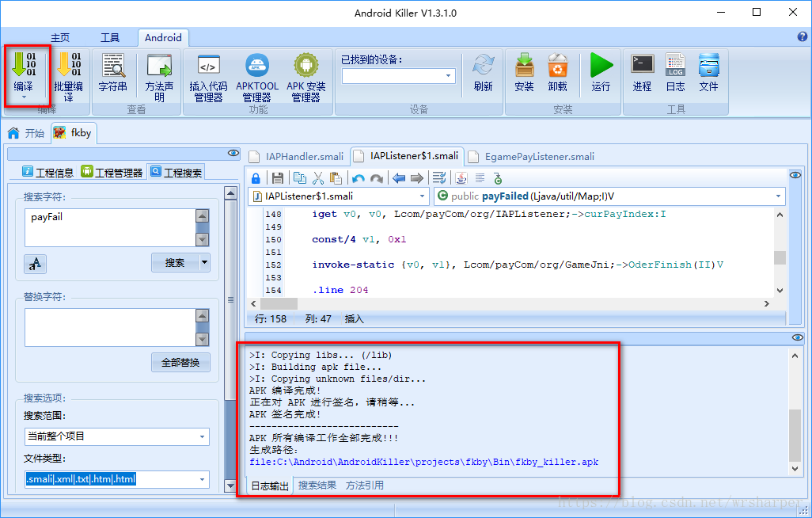Toggle log panel eye icon
The height and width of the screenshot is (518, 812).
pos(798,337)
